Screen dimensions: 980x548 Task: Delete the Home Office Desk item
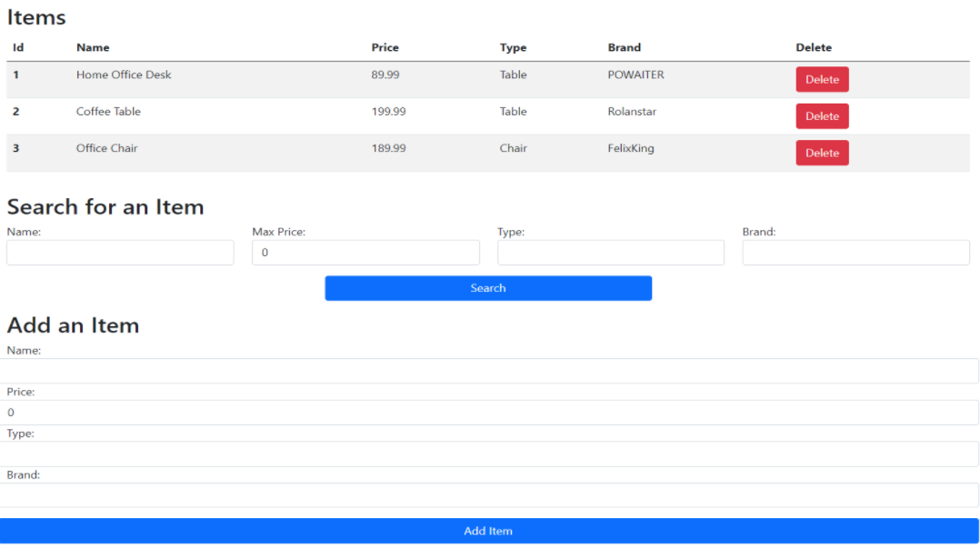coord(822,79)
